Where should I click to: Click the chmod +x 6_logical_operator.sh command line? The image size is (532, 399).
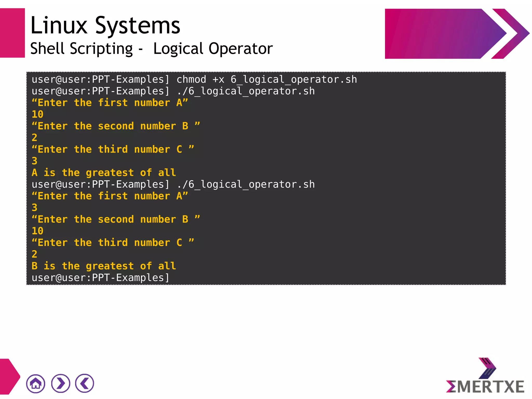click(x=194, y=79)
